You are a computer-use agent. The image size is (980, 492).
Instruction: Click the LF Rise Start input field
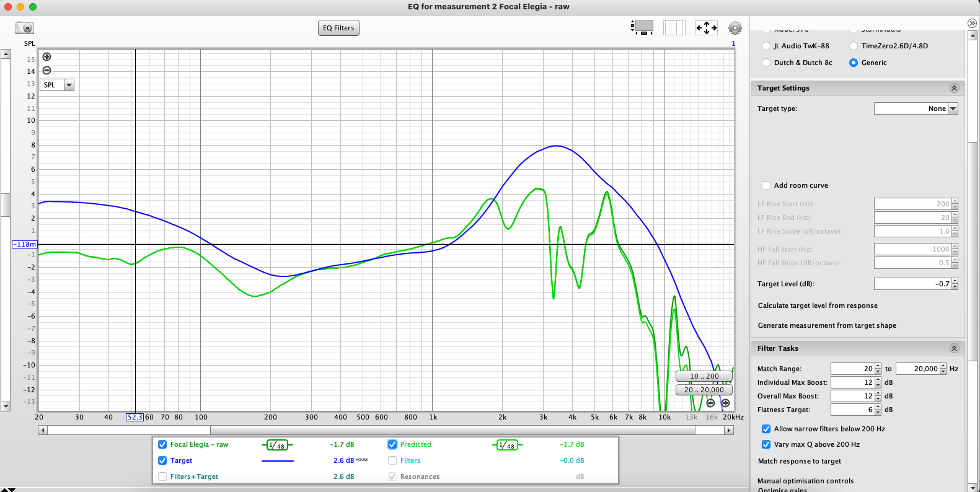pyautogui.click(x=912, y=204)
